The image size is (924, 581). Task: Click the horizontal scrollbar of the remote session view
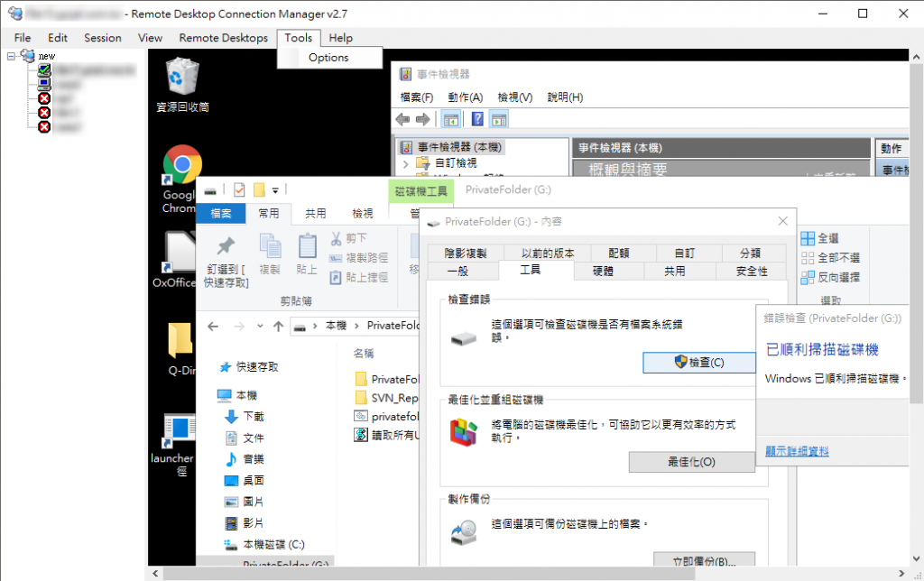pyautogui.click(x=429, y=574)
